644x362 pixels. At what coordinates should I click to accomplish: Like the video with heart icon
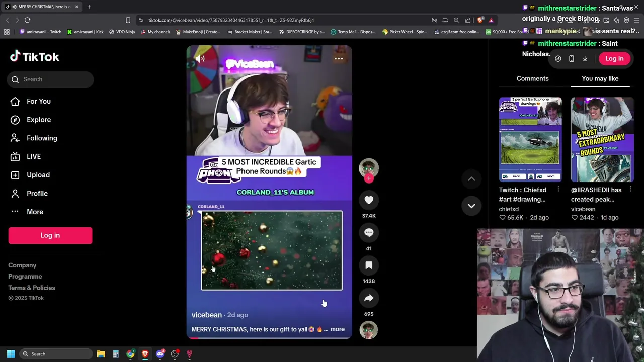point(369,200)
